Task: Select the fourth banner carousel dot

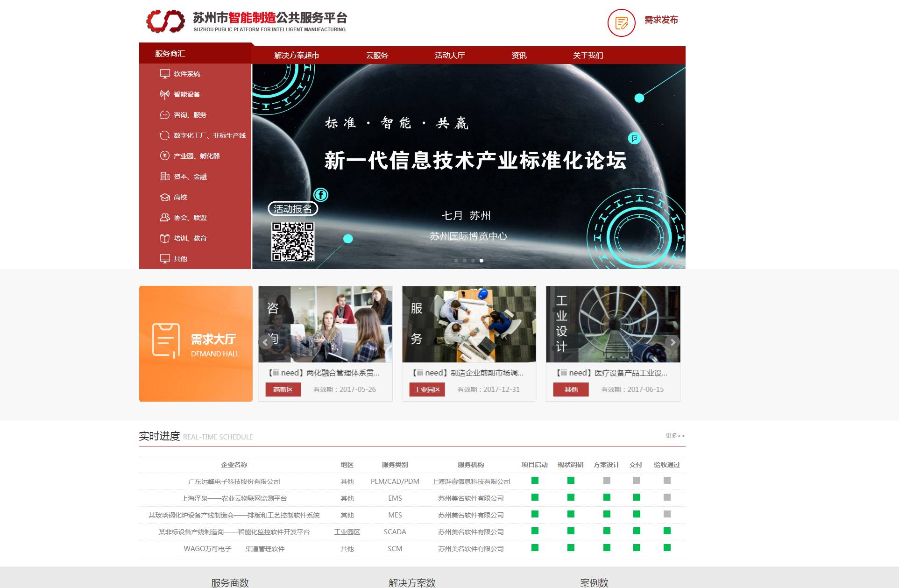Action: coord(481,261)
